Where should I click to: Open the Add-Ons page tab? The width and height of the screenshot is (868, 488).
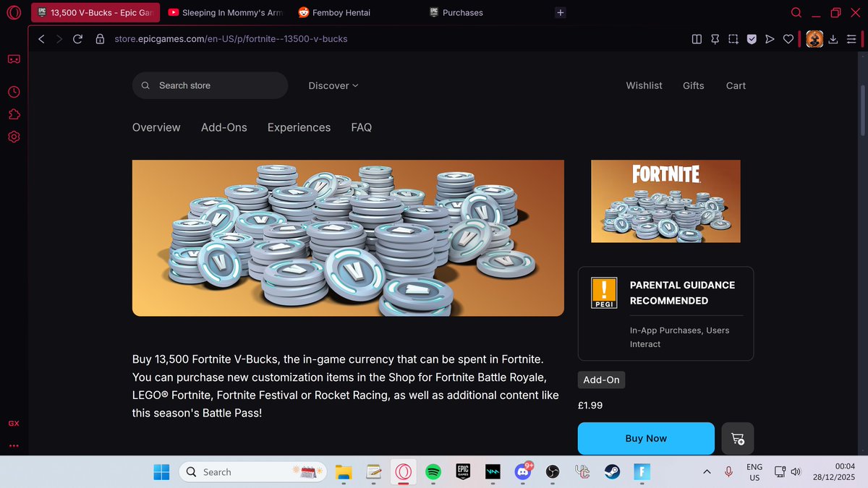[x=224, y=127]
